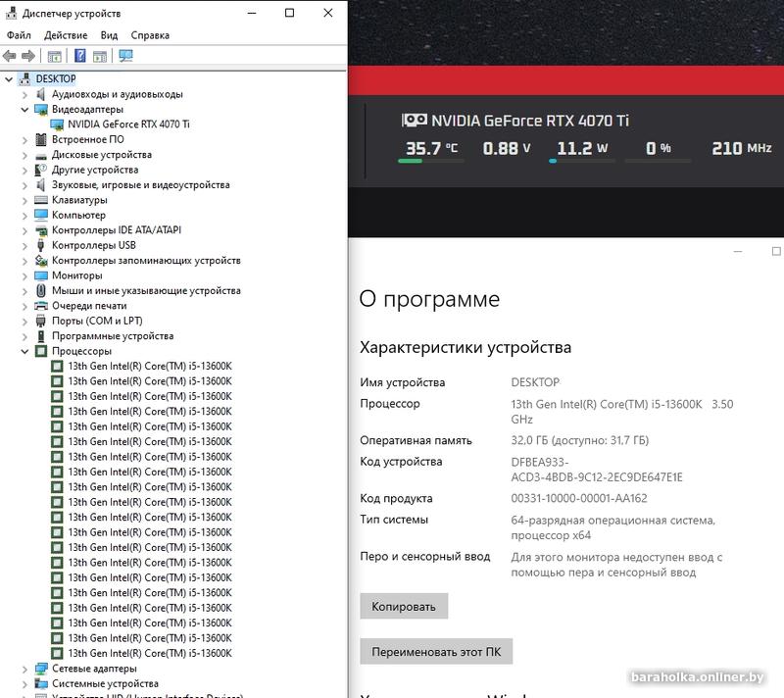Expand Аудиовходы и аудиовыходы
Viewport: 784px width, 698px height.
coord(24,94)
